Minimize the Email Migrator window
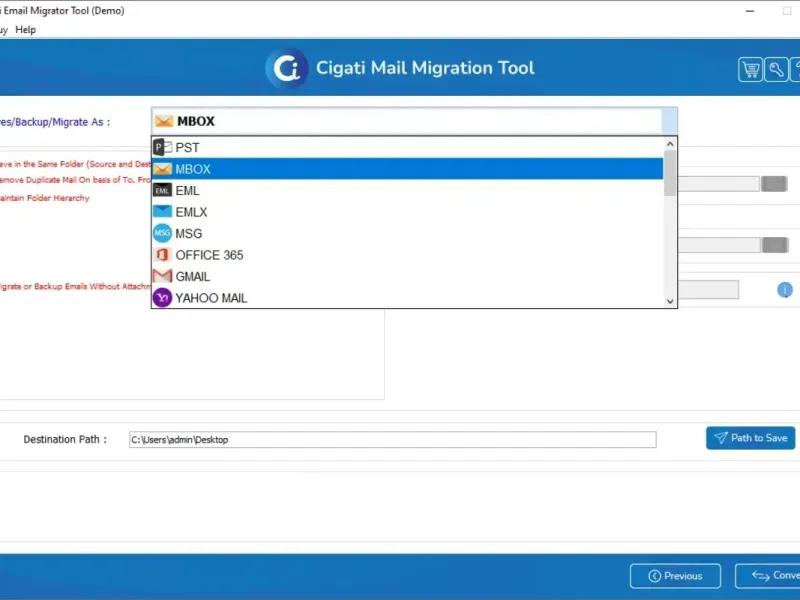The height and width of the screenshot is (600, 800). [749, 11]
